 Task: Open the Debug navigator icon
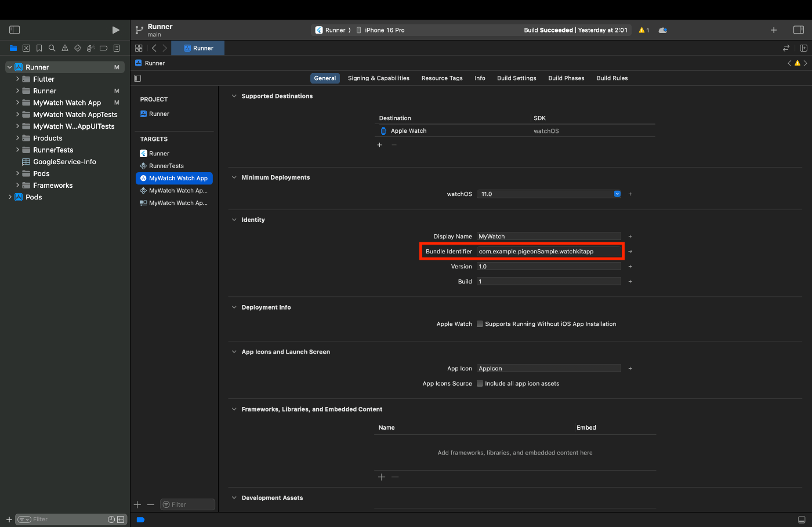[x=90, y=48]
